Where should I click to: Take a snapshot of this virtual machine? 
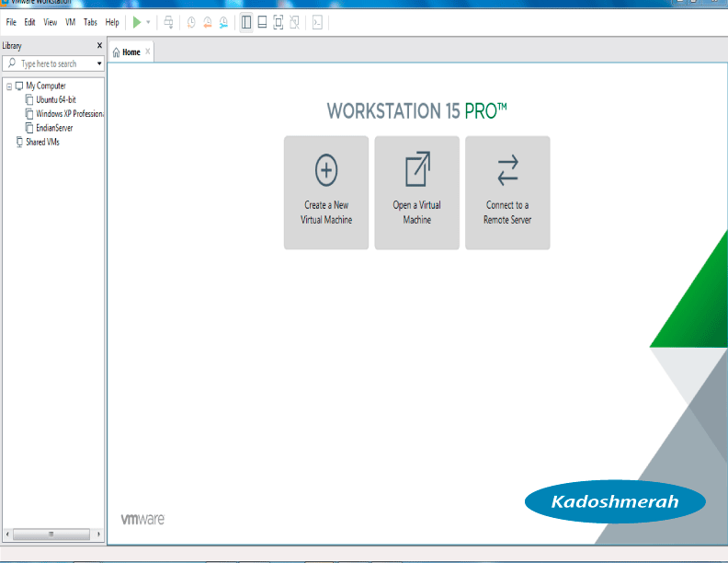[191, 22]
